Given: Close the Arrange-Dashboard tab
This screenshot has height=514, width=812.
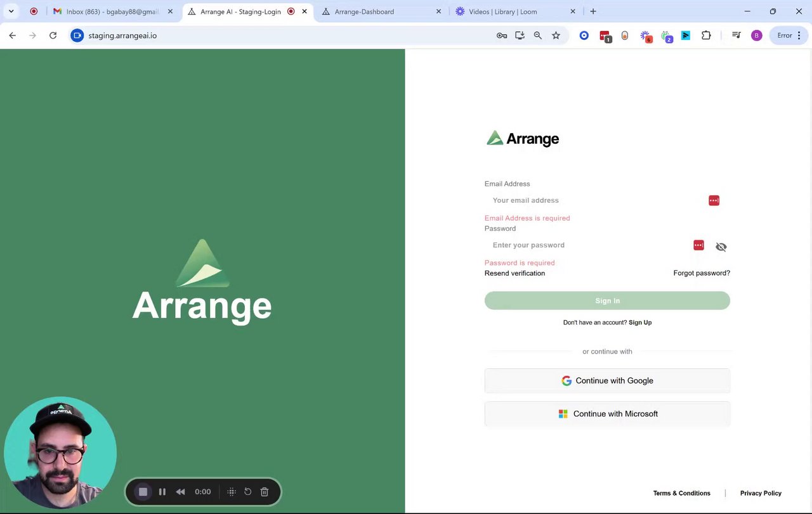Looking at the screenshot, I should click(x=439, y=11).
